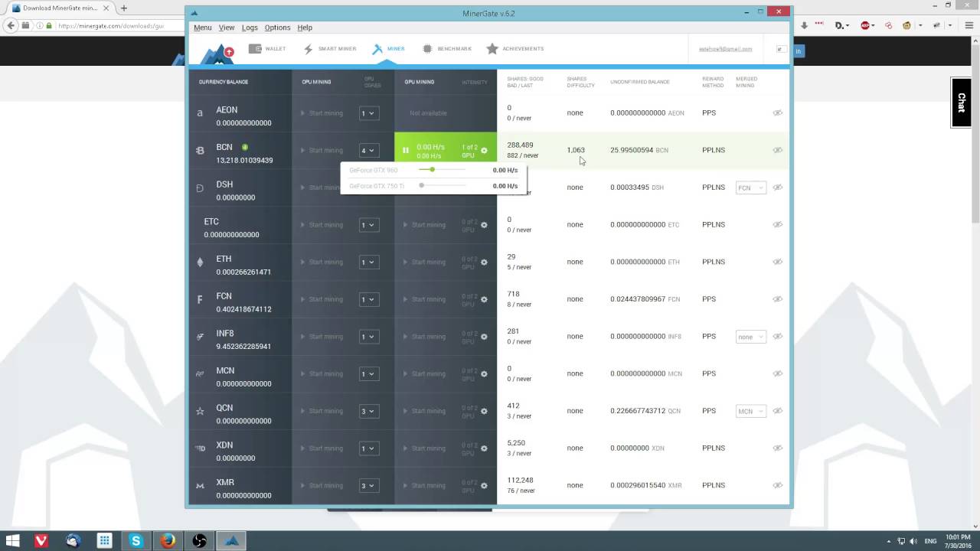Screen dimensions: 980x551
Task: Open browser hamburger menu
Action: pyautogui.click(x=971, y=25)
